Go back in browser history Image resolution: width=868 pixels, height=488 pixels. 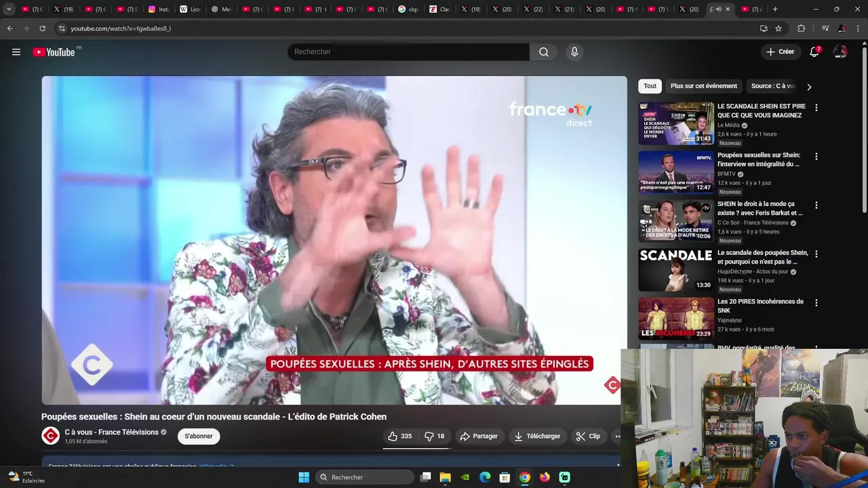tap(9, 28)
